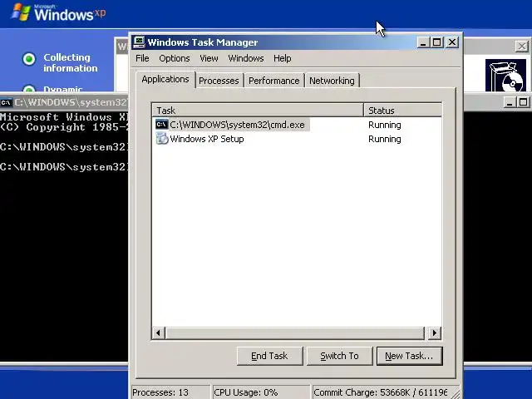Click the Switch To button

[340, 356]
